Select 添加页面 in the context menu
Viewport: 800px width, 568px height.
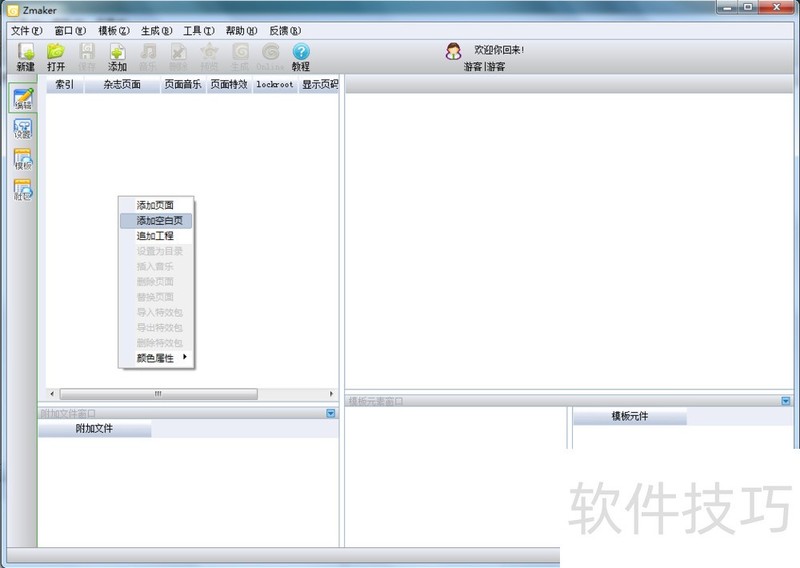point(155,205)
